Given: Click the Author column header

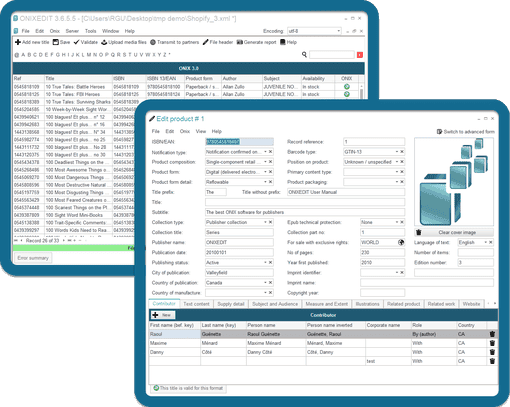Looking at the screenshot, I should click(x=242, y=78).
